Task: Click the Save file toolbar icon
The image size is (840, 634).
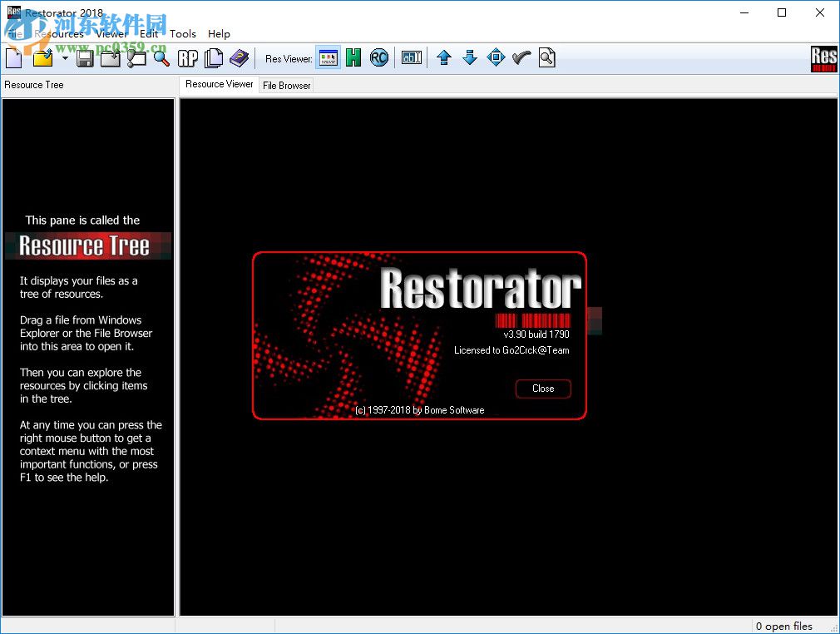Action: 84,57
